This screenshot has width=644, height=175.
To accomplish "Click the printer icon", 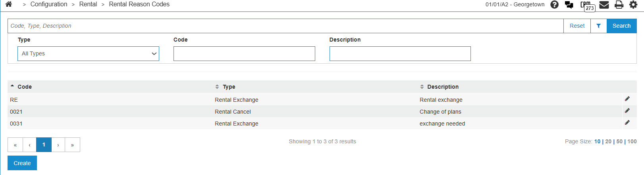I will coord(619,5).
